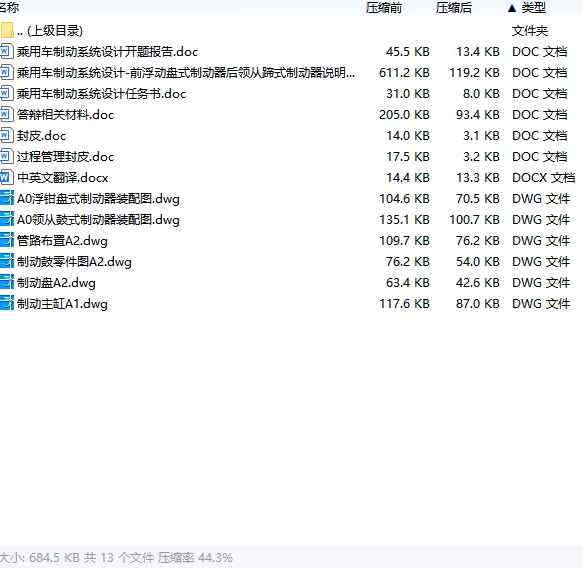The width and height of the screenshot is (583, 568).
Task: Select file 管路布置A2.dwg
Action: (62, 241)
